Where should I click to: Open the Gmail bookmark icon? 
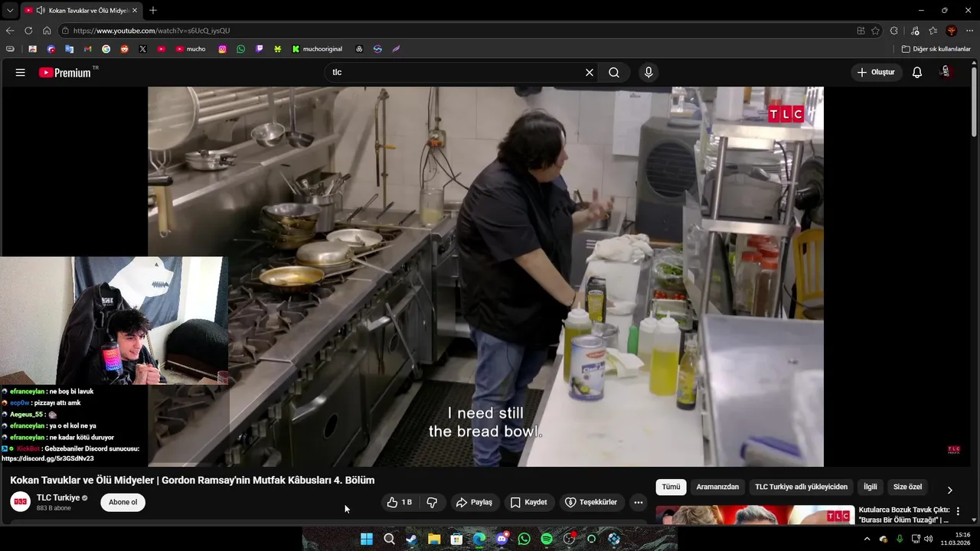click(87, 49)
